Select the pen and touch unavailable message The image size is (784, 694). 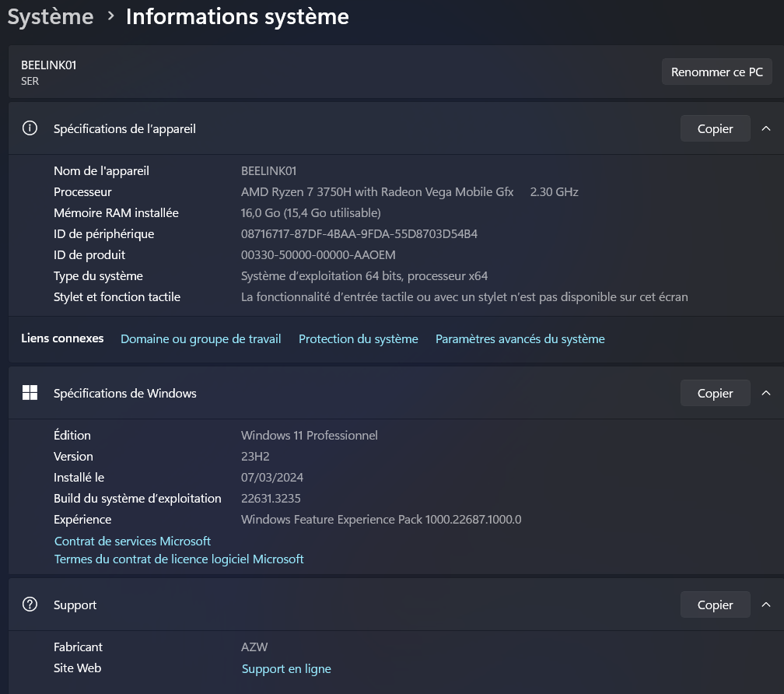tap(464, 297)
